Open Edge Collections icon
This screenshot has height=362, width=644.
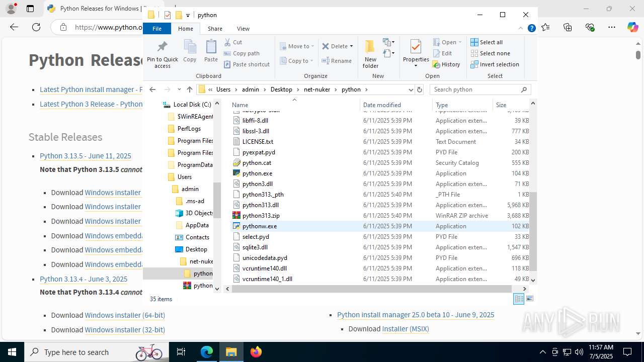pyautogui.click(x=568, y=27)
